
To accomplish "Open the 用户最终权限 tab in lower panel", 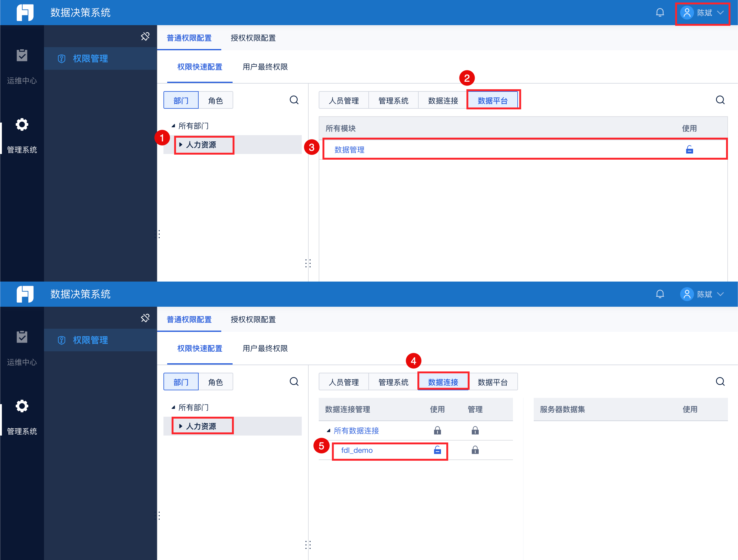I will tap(265, 348).
